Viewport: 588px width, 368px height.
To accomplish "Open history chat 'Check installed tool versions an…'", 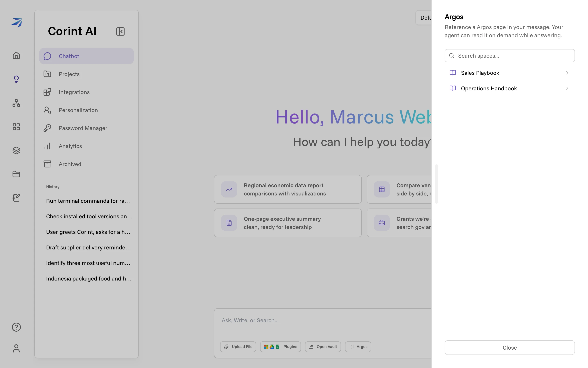I will pyautogui.click(x=89, y=216).
